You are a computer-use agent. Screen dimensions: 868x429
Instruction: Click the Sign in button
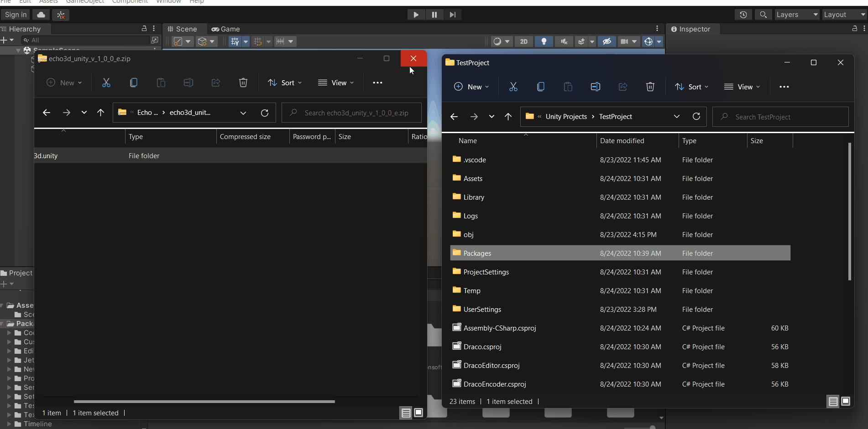[15, 14]
